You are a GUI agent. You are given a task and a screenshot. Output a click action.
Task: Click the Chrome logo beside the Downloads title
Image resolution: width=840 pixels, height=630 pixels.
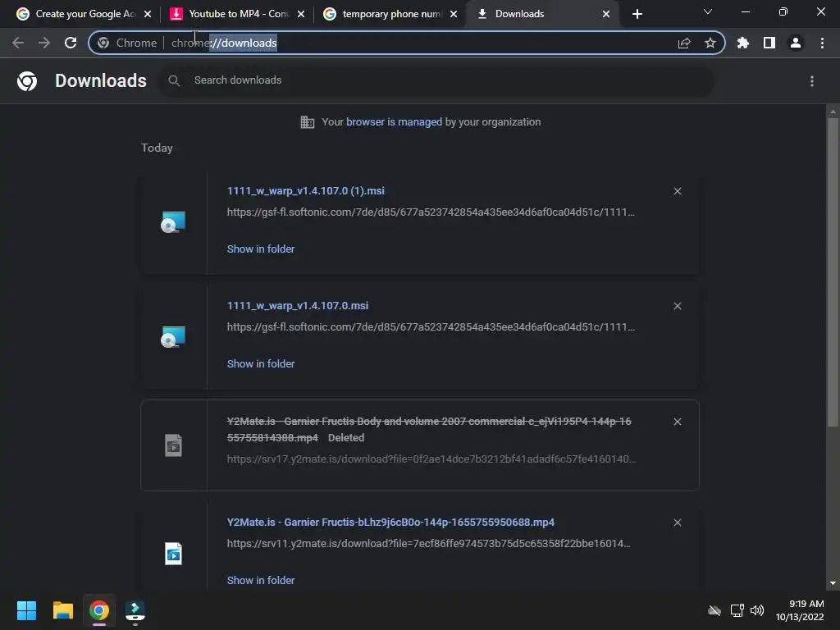[x=27, y=81]
